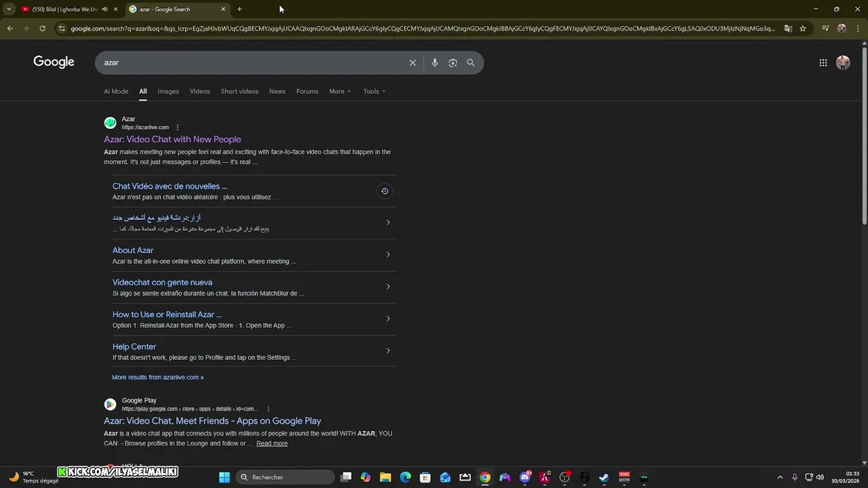This screenshot has width=868, height=488.
Task: Reload the page with the refresh icon
Action: click(42, 28)
